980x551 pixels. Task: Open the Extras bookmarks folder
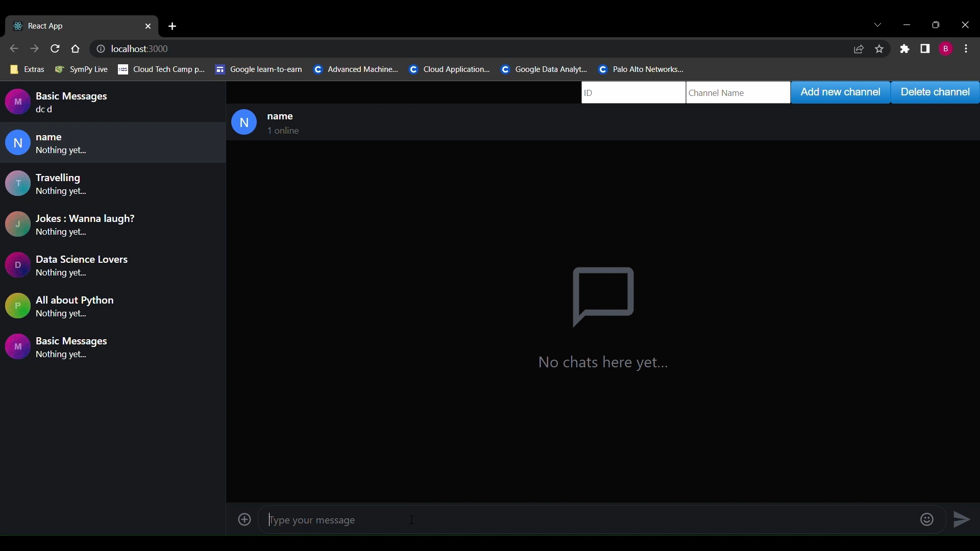28,69
